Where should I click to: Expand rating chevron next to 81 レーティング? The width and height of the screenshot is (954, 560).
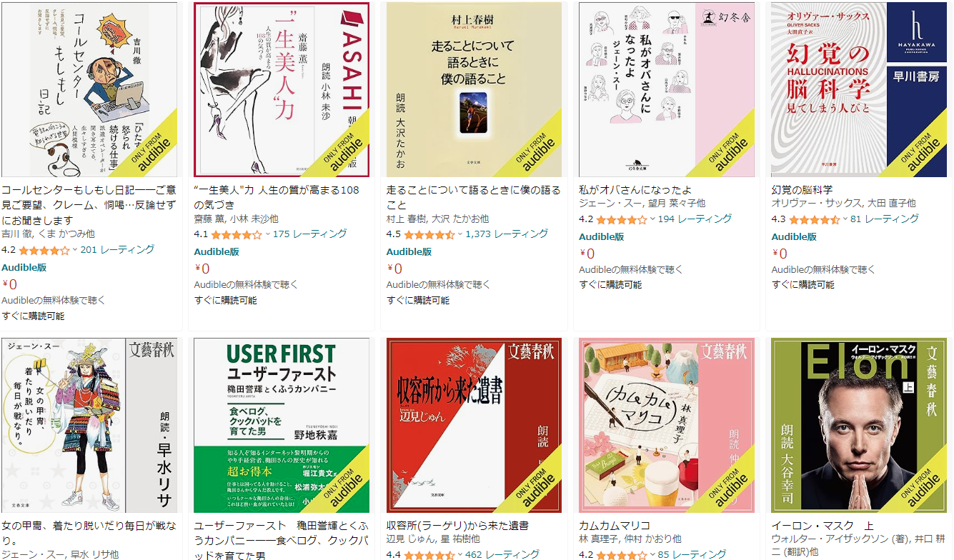pyautogui.click(x=845, y=219)
